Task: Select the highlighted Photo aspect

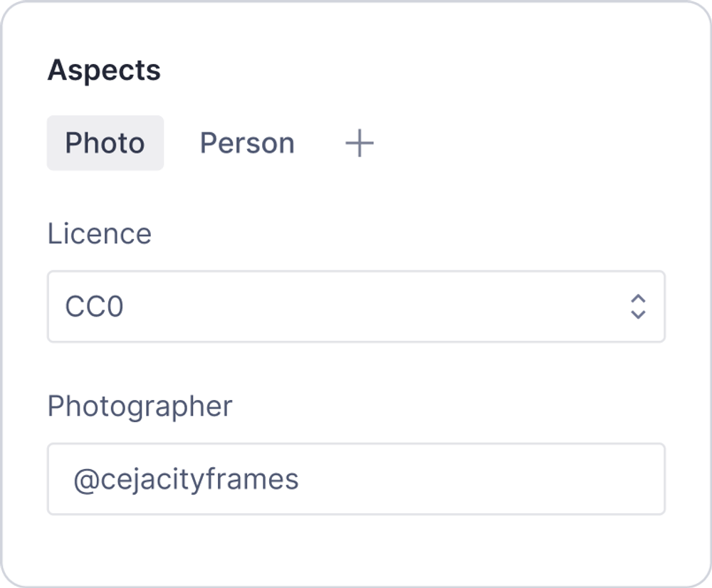Action: (x=105, y=143)
